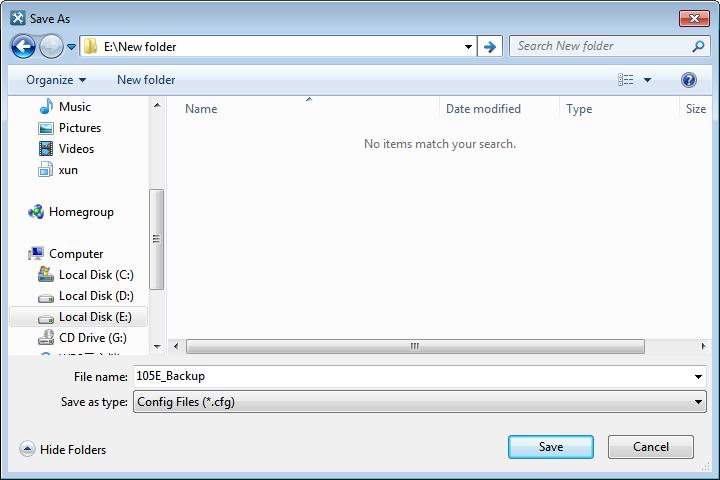Click the Homegroup icon
This screenshot has width=720, height=480.
[36, 212]
